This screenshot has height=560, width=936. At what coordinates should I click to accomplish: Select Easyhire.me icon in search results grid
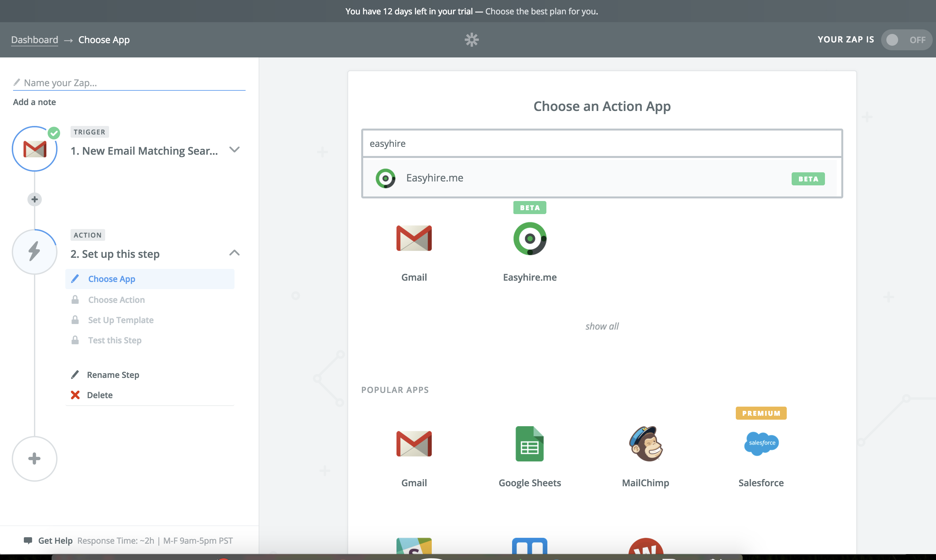click(x=530, y=239)
